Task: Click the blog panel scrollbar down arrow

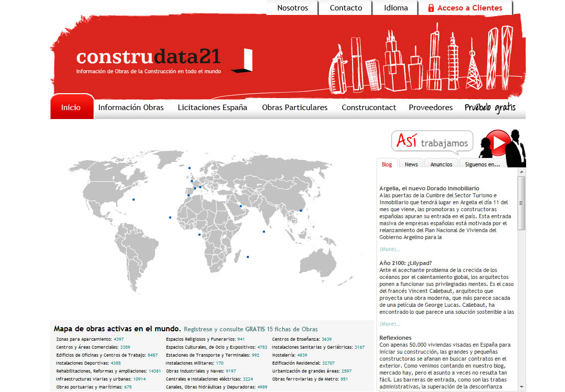Action: click(522, 387)
